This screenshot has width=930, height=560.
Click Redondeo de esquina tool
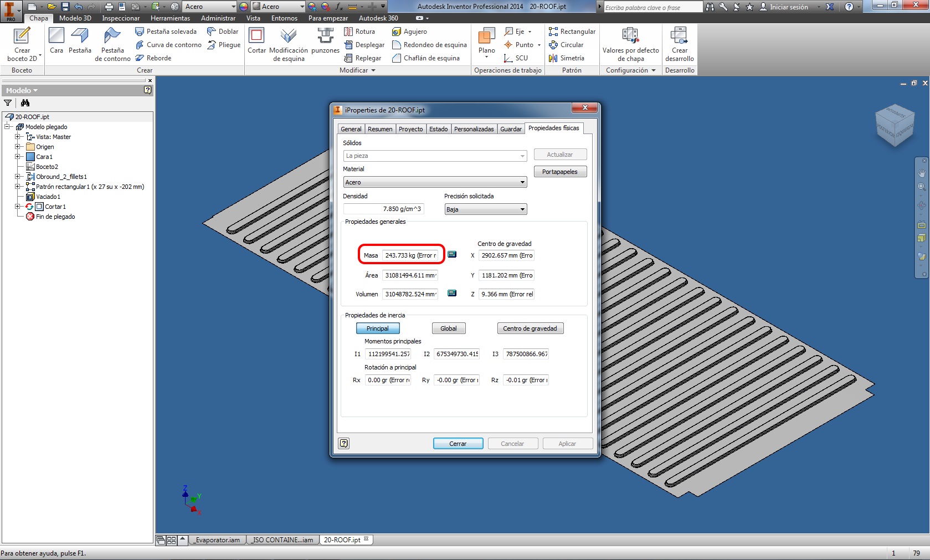[x=429, y=45]
